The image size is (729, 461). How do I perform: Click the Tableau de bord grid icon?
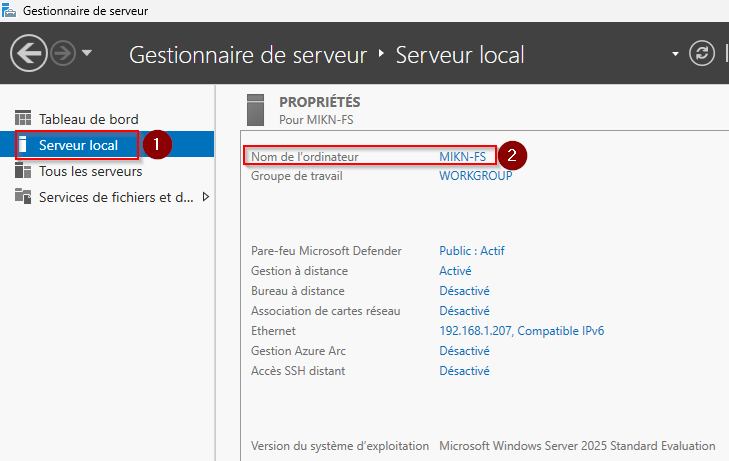tap(23, 118)
